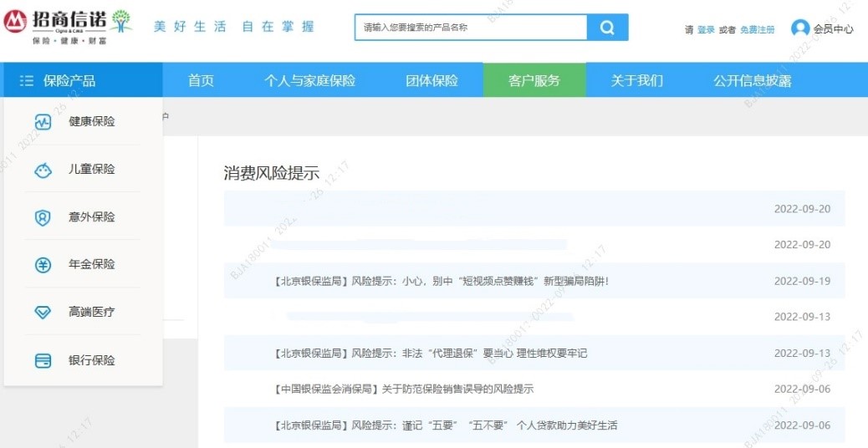Click the Children's Insurance (儿童保险) icon

tap(43, 170)
